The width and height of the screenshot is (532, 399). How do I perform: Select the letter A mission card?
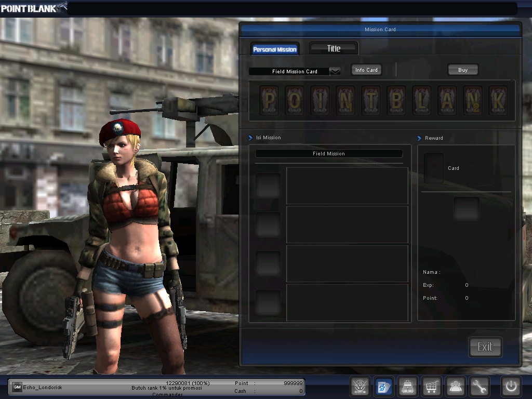pyautogui.click(x=447, y=100)
